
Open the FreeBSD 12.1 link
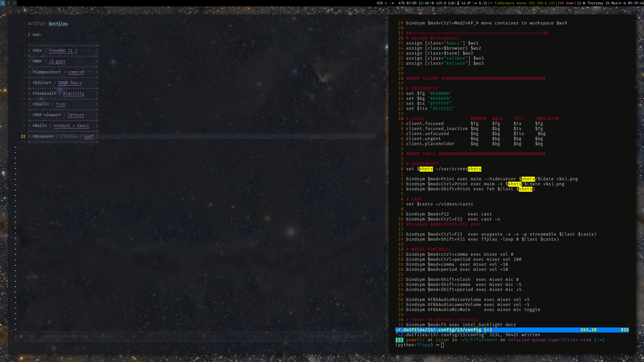pos(63,51)
